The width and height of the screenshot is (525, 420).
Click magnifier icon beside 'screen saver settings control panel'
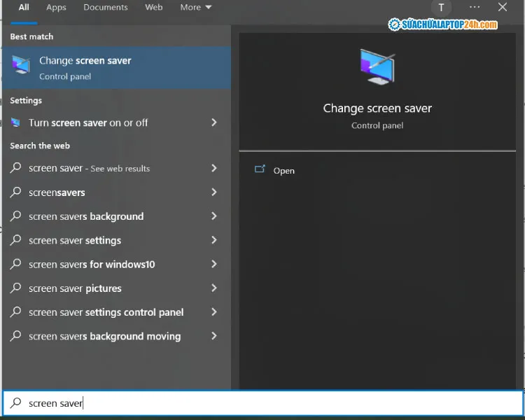(x=15, y=312)
